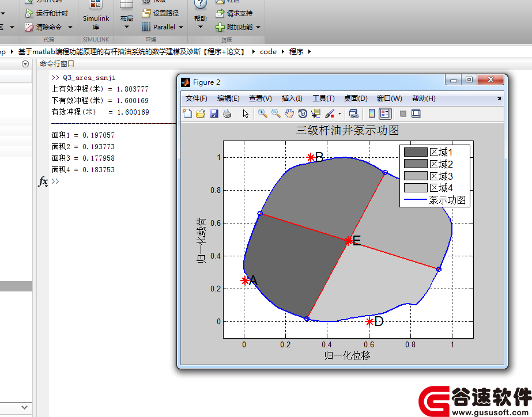Toggle the Pan hand tool
The image size is (532, 417).
[289, 113]
